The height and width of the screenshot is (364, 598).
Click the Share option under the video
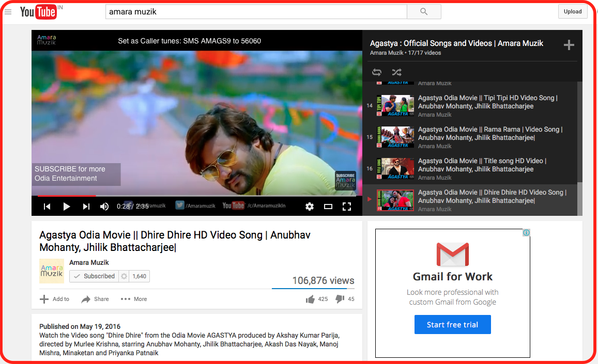point(95,299)
